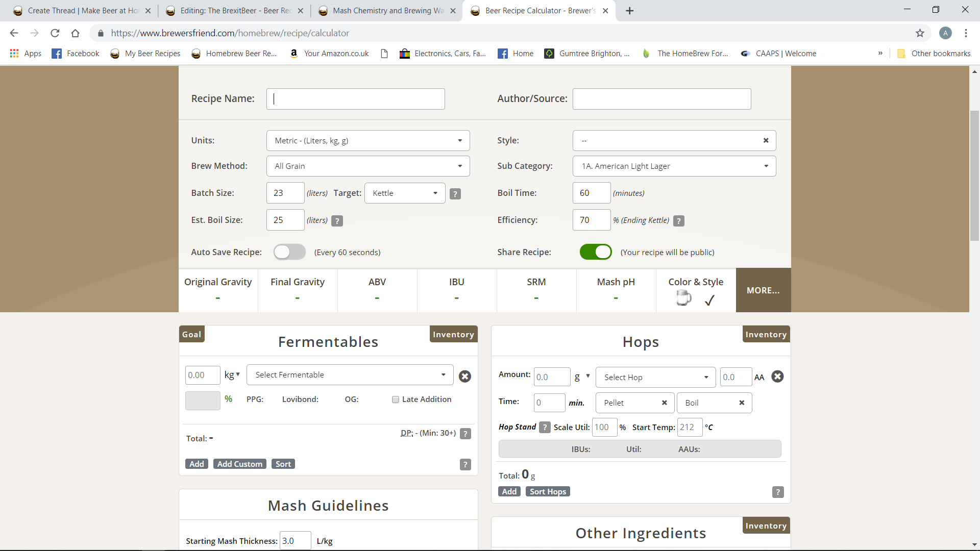Remove the hop row with X icon
980x551 pixels.
777,377
